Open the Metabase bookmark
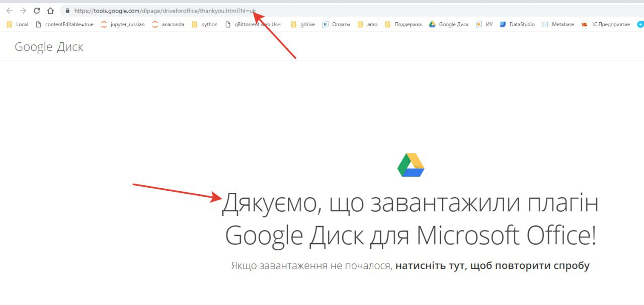The image size is (644, 305). coord(558,24)
